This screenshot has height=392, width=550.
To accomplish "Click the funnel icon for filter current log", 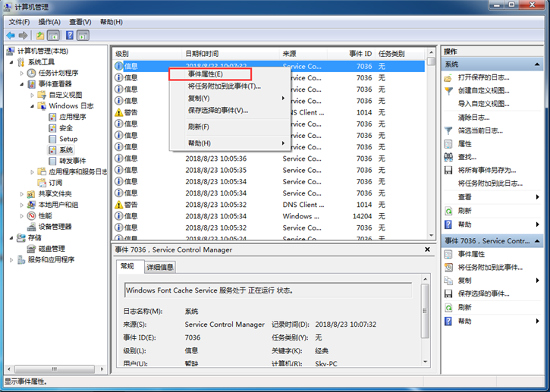I will tap(449, 130).
